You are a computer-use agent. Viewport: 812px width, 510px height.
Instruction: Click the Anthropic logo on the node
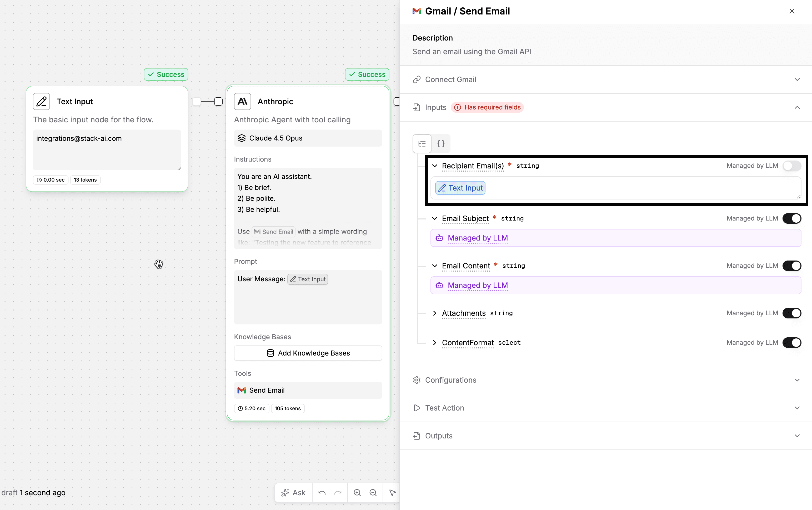click(x=242, y=102)
